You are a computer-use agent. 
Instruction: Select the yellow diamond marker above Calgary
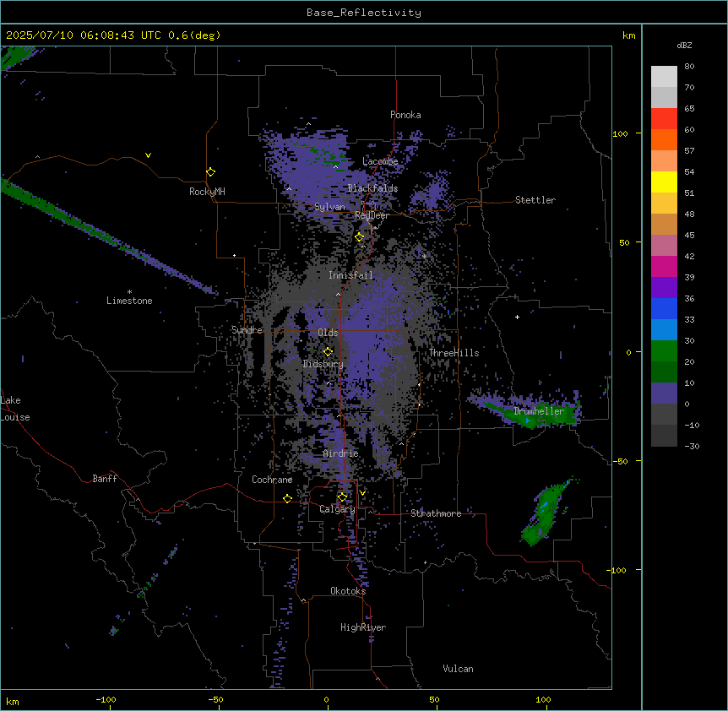click(x=342, y=497)
